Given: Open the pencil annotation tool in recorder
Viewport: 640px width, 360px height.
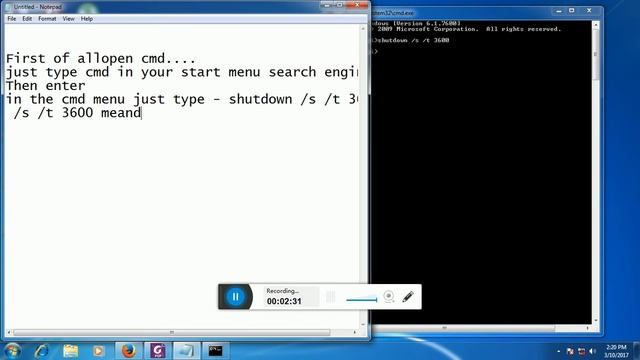Looking at the screenshot, I should (408, 297).
